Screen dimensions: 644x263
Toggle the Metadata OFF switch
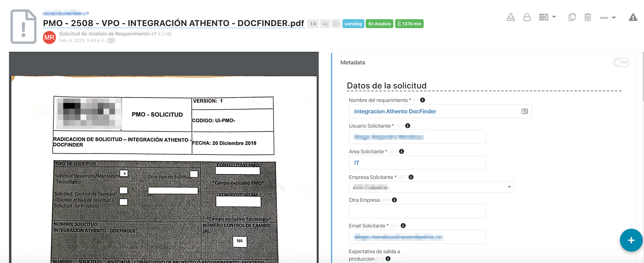621,62
